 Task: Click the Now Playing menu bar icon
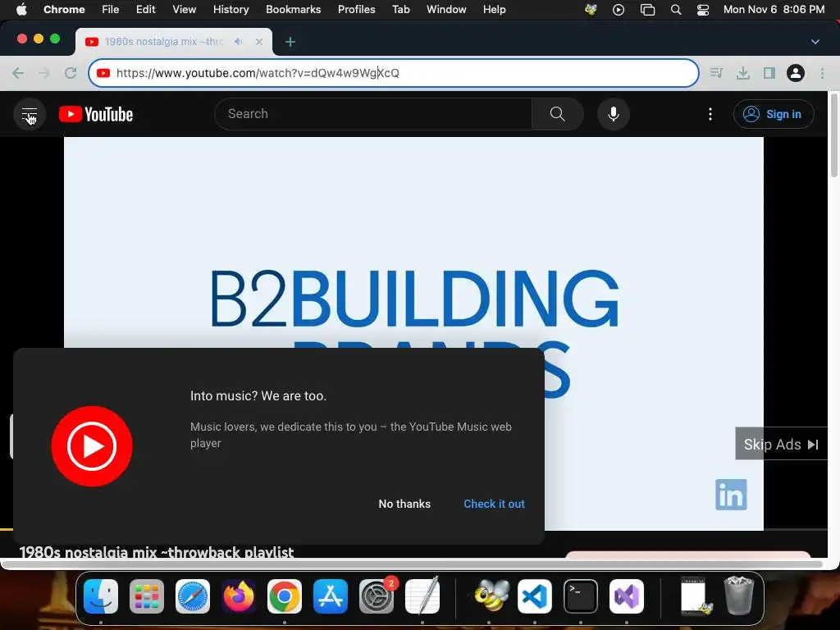[x=619, y=10]
